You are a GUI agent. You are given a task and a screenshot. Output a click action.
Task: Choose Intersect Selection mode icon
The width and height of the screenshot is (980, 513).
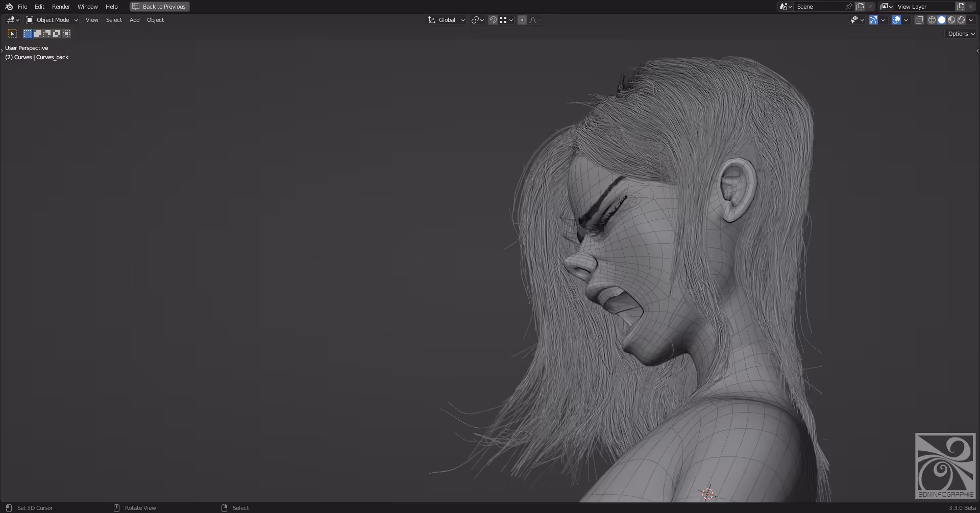(x=66, y=34)
